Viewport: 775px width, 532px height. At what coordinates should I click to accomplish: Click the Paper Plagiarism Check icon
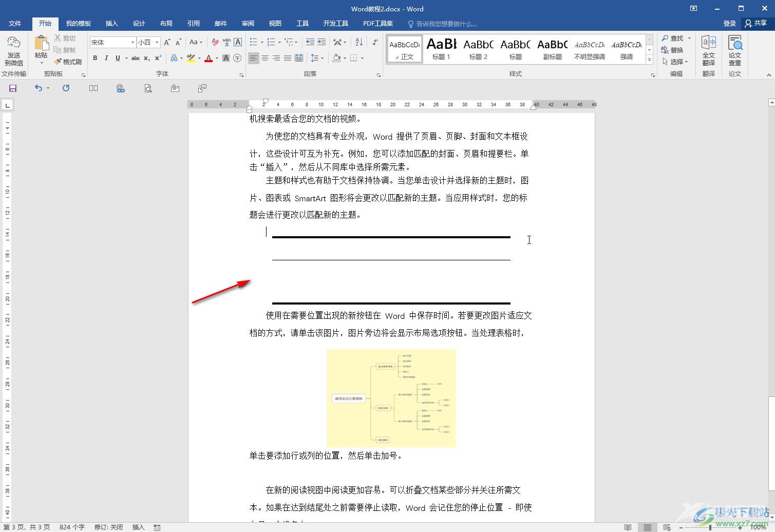click(735, 51)
